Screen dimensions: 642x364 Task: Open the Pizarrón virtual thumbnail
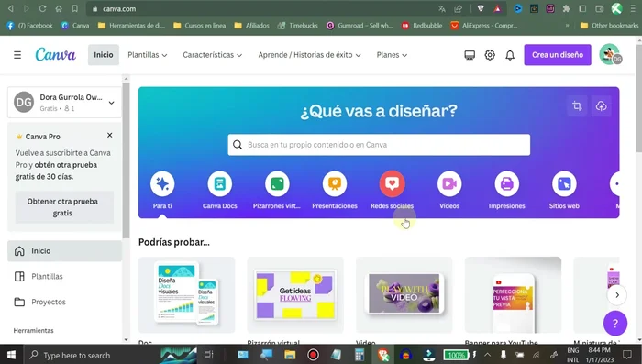click(x=295, y=295)
